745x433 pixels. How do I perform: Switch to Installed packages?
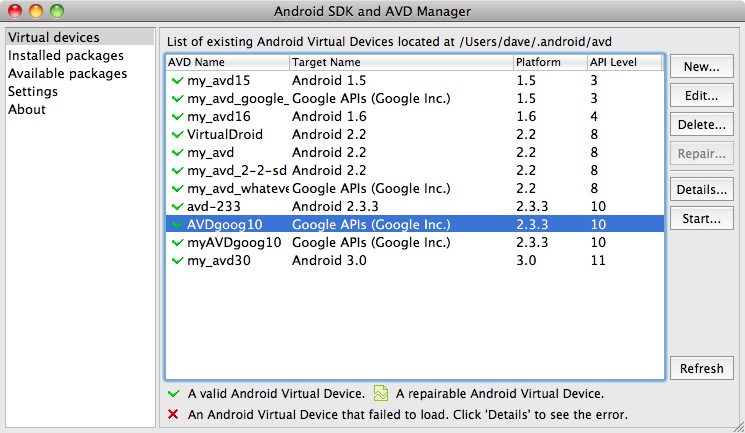point(66,56)
